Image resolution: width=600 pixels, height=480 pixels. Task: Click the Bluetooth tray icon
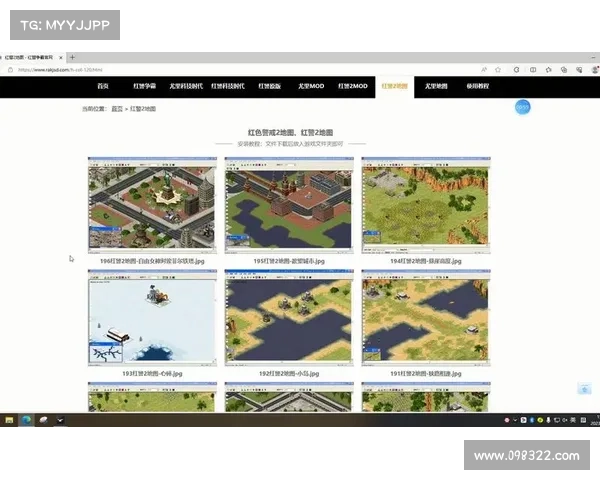click(x=532, y=420)
